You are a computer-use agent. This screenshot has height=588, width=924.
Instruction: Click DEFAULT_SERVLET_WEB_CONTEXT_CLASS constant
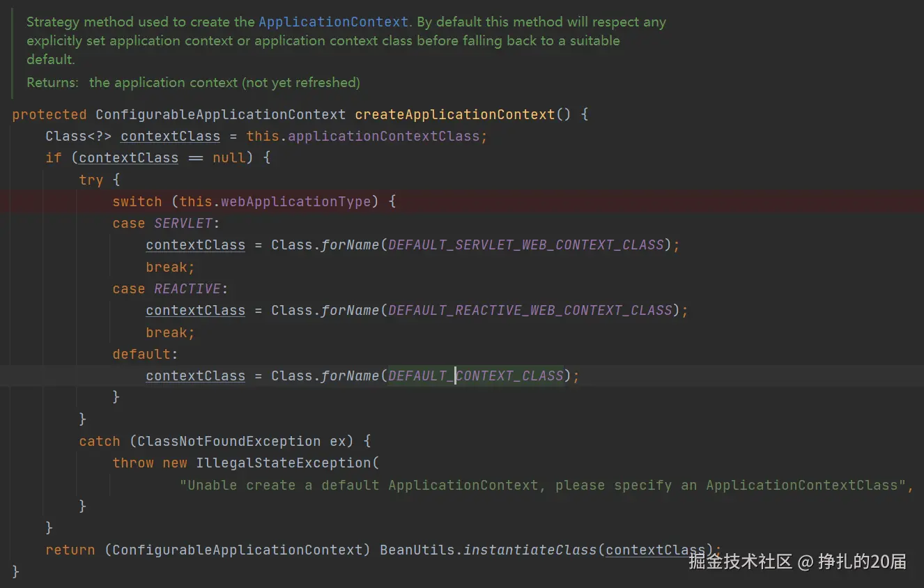click(x=526, y=245)
